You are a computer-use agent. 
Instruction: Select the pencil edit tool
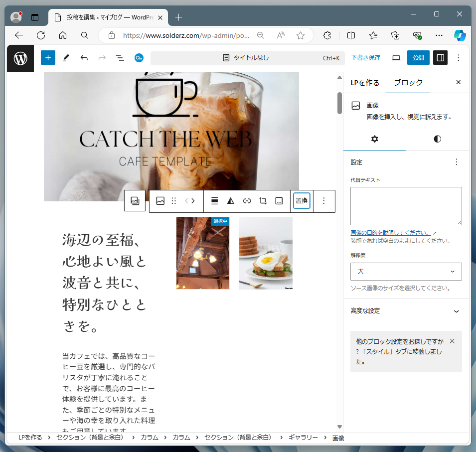66,58
